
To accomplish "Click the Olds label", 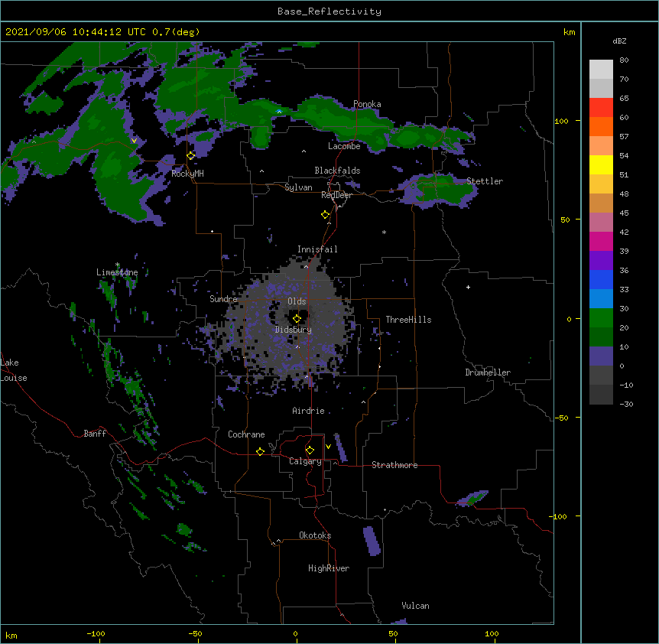I will [x=297, y=301].
